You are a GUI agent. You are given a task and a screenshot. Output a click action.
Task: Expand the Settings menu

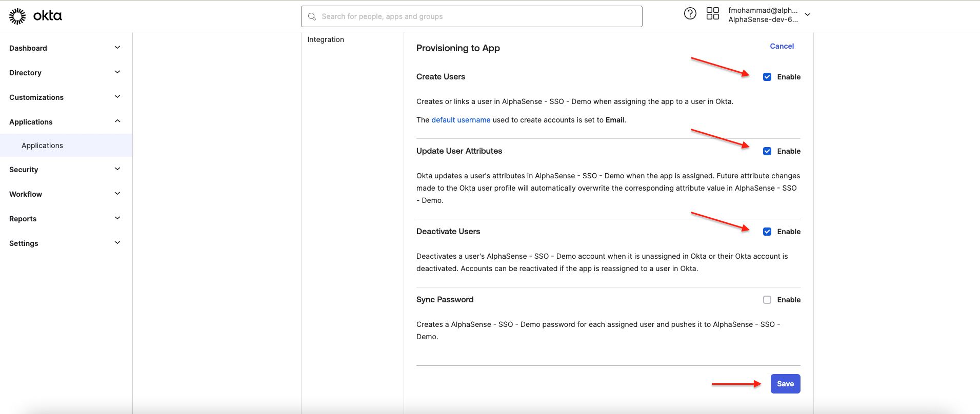[x=66, y=243]
